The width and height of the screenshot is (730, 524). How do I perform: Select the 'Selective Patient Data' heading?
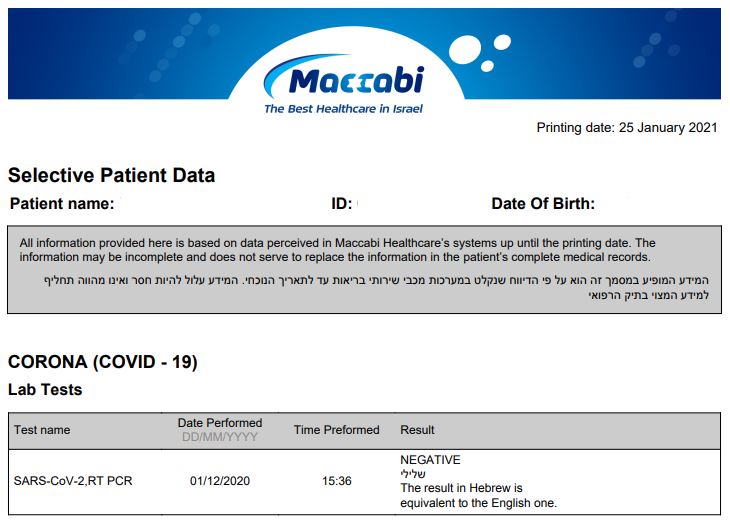pyautogui.click(x=111, y=175)
